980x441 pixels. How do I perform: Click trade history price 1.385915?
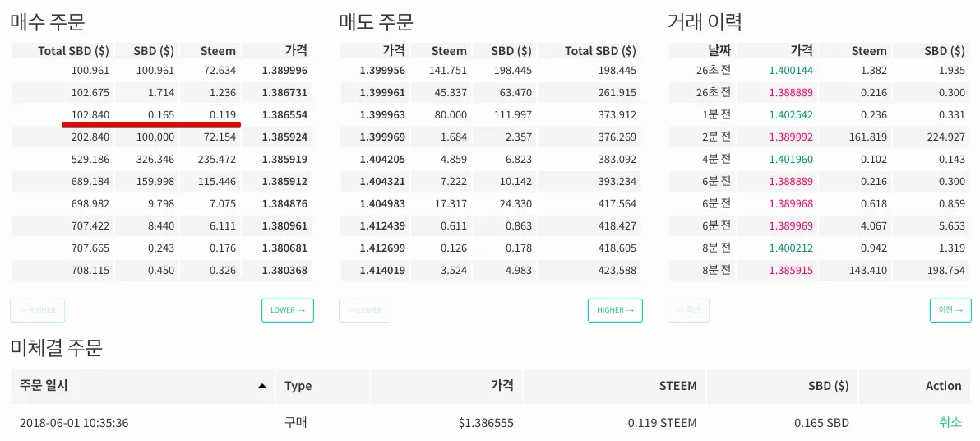coord(791,270)
